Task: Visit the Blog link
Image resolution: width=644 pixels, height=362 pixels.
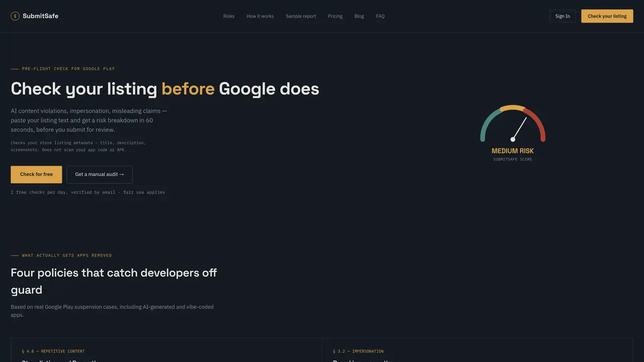Action: pyautogui.click(x=359, y=16)
